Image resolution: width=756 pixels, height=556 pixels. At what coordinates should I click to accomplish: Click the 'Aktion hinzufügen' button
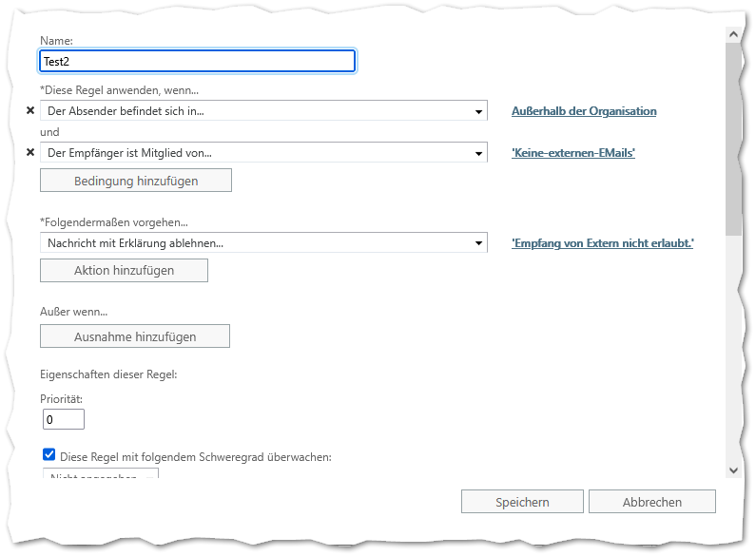click(124, 270)
